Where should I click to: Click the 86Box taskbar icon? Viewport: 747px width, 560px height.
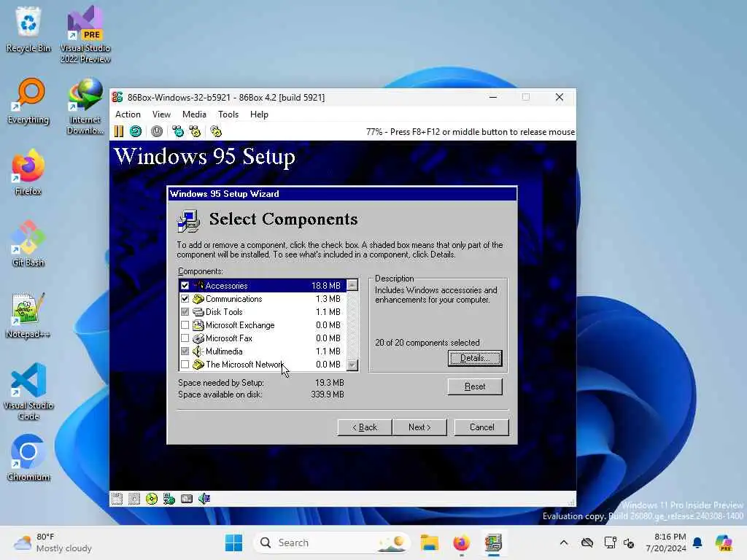(x=494, y=542)
